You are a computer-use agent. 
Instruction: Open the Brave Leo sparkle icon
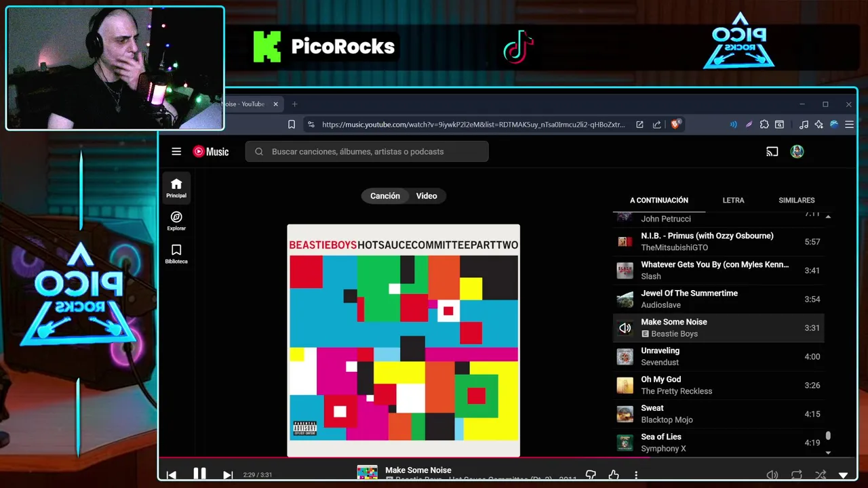click(x=818, y=125)
